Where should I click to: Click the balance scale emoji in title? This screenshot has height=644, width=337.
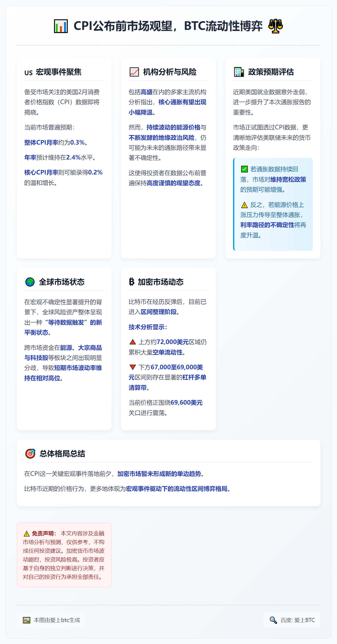(x=275, y=26)
